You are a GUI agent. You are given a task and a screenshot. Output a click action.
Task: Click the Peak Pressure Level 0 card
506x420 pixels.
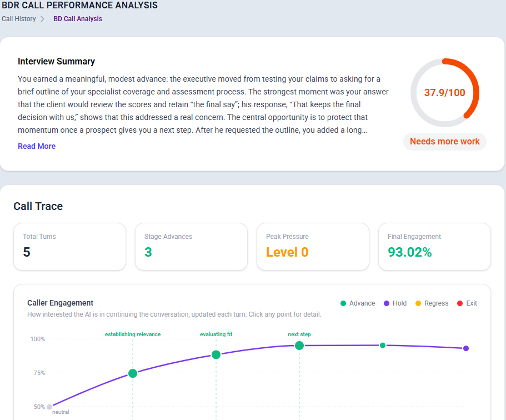click(x=313, y=247)
